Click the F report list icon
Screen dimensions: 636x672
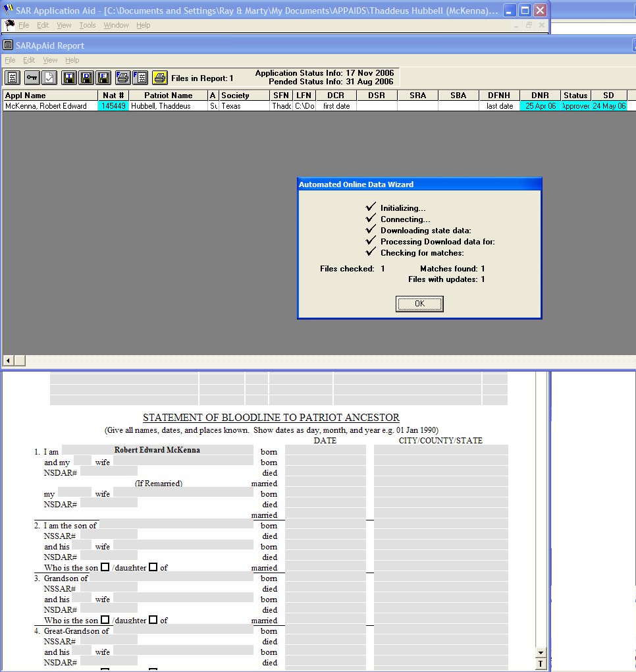pos(140,78)
